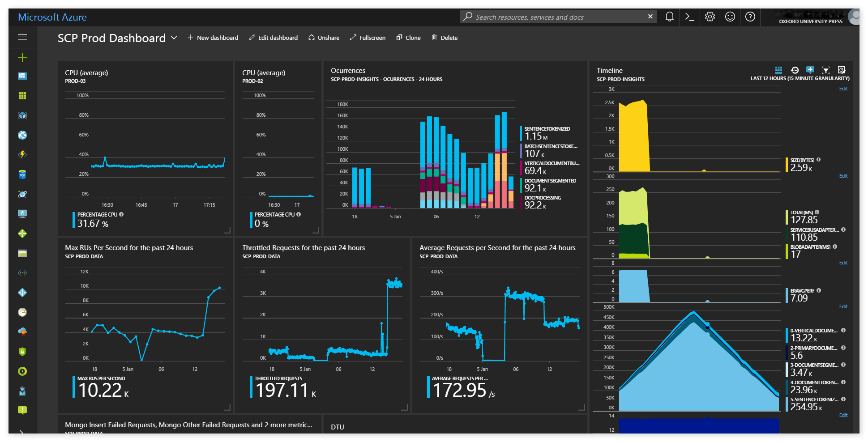Open portal settings gear
The width and height of the screenshot is (868, 442).
(710, 17)
